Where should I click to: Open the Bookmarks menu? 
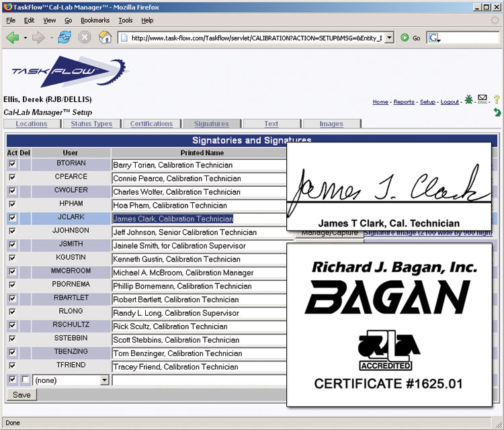[95, 21]
